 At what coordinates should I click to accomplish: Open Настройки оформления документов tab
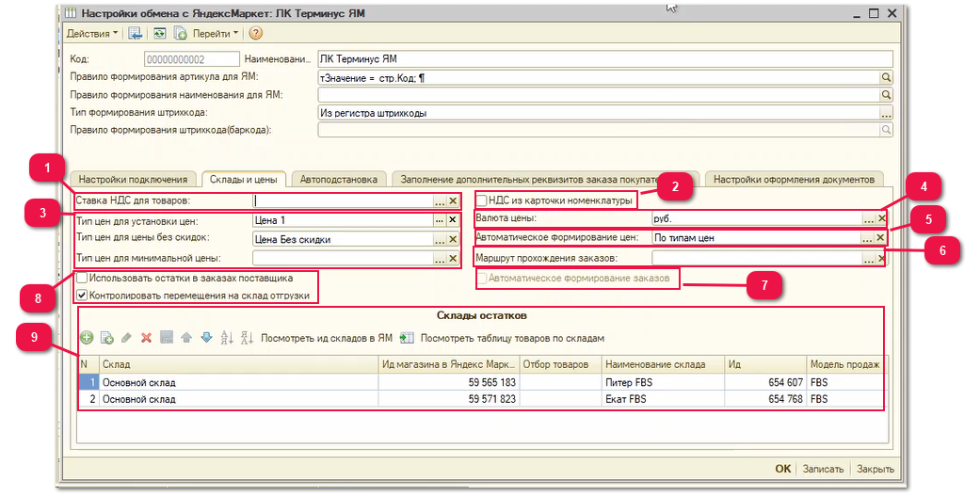[794, 179]
